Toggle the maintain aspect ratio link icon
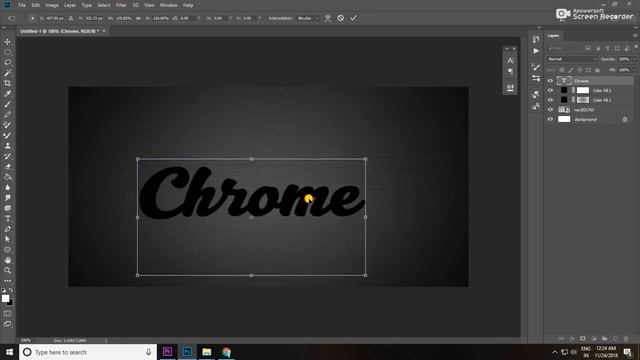 pyautogui.click(x=138, y=18)
